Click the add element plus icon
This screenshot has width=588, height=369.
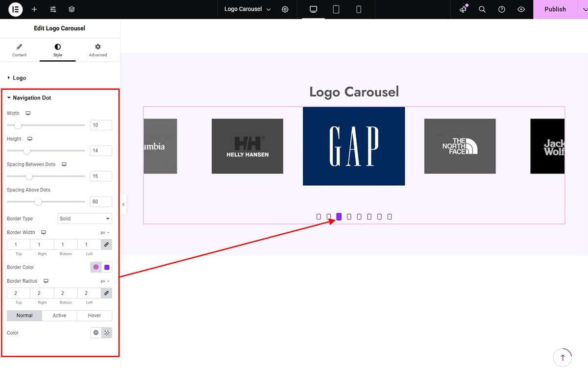pyautogui.click(x=34, y=9)
